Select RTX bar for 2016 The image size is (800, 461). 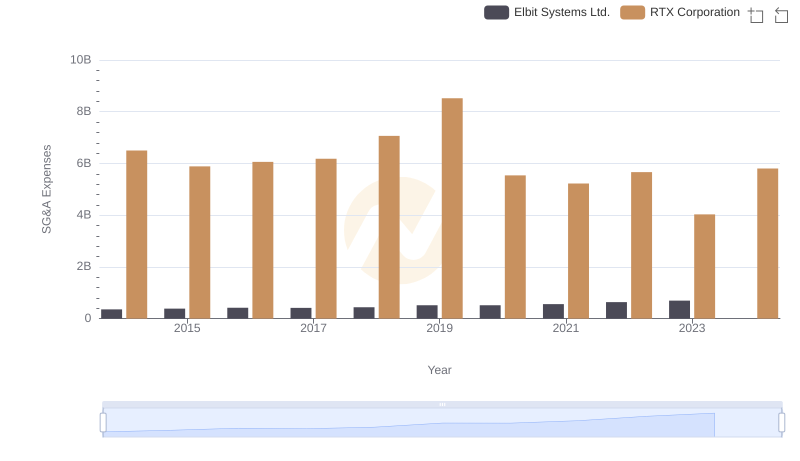pyautogui.click(x=263, y=240)
